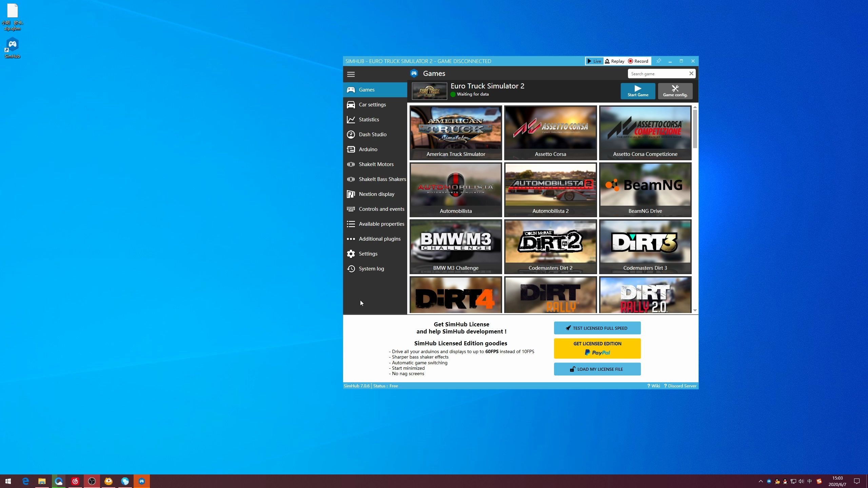Click the games list scrollbar thumb
Viewport: 868px width, 488px height.
[x=695, y=129]
